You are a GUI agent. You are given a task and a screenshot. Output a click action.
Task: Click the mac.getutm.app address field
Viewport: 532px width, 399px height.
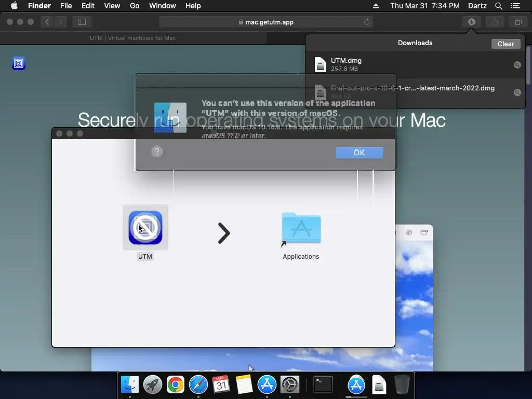point(266,22)
